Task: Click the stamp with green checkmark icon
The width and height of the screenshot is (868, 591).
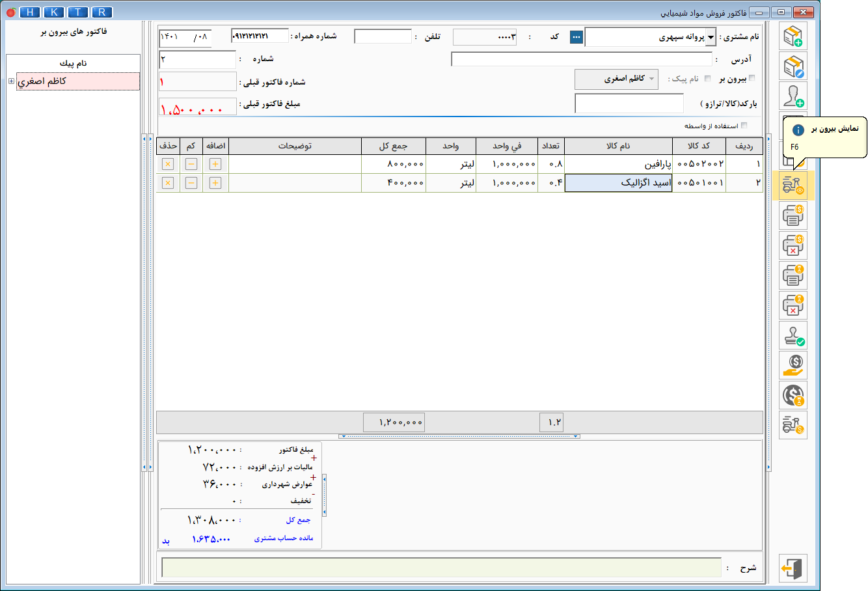Action: point(793,335)
